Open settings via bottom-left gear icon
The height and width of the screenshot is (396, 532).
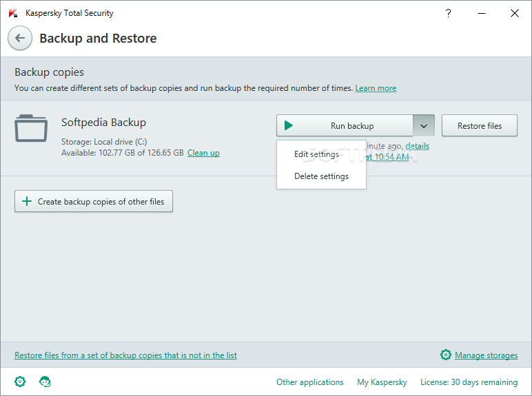pyautogui.click(x=20, y=382)
